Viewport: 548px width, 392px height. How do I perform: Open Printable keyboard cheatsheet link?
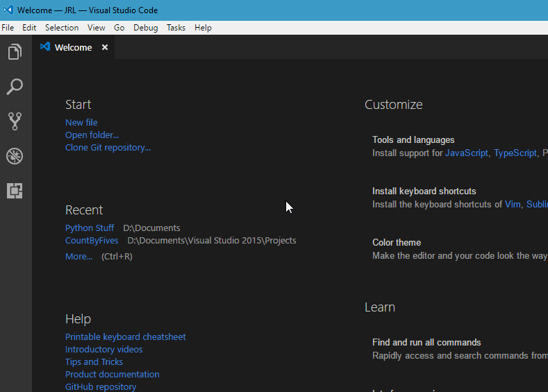pyautogui.click(x=126, y=337)
